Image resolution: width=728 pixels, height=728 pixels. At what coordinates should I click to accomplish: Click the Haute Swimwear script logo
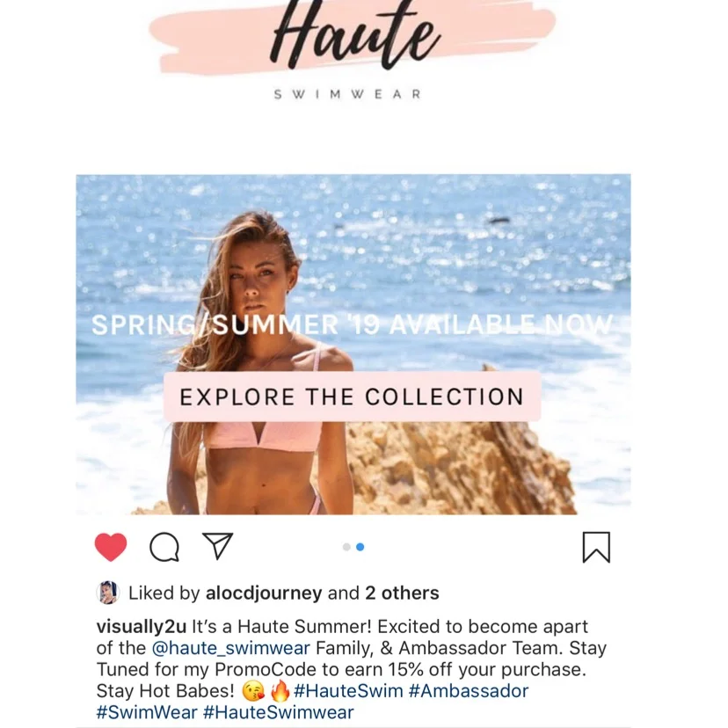pos(352,48)
